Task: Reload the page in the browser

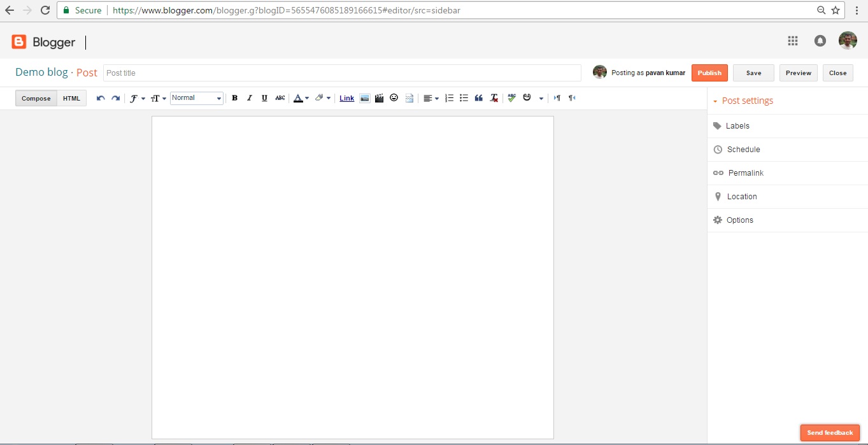Action: click(x=45, y=10)
